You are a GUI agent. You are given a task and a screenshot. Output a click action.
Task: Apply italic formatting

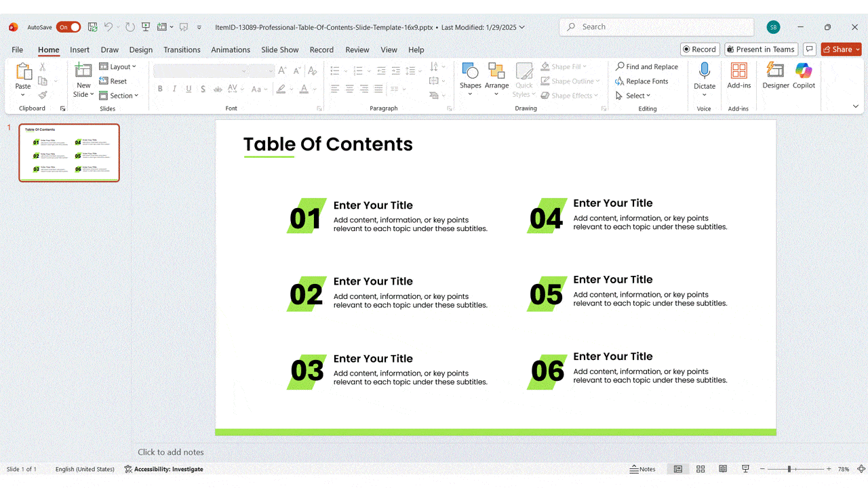click(174, 89)
